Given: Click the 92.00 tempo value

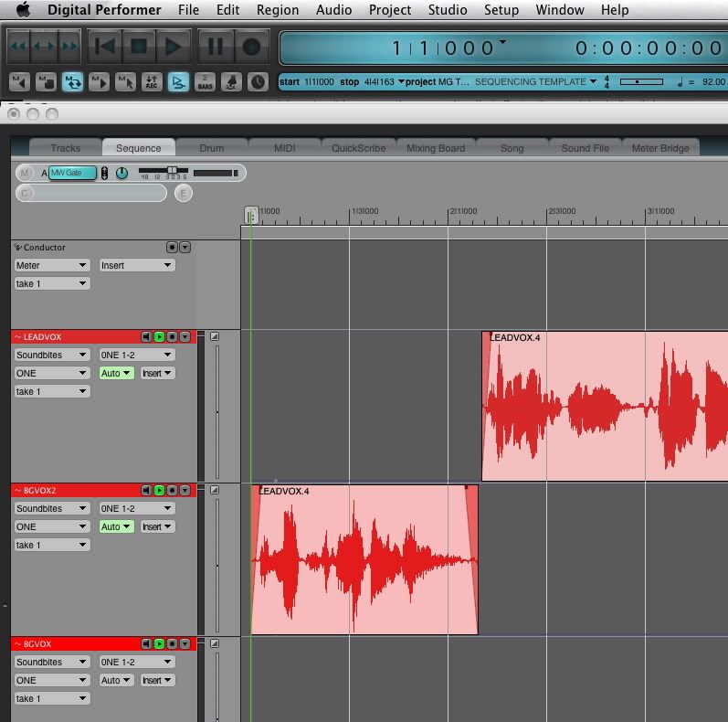Looking at the screenshot, I should click(713, 81).
